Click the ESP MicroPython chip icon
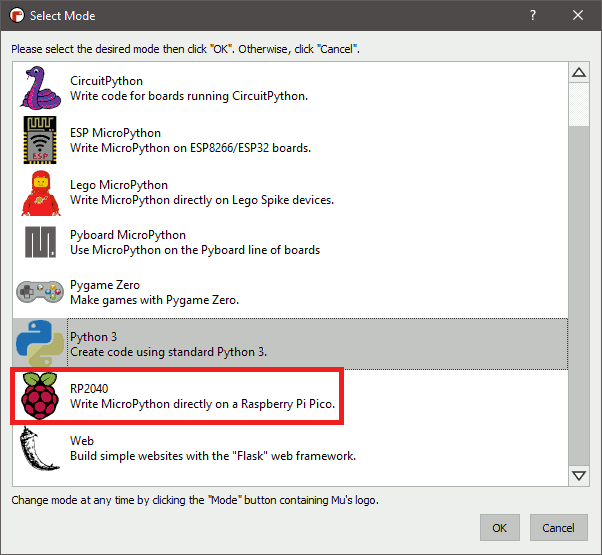 pos(40,140)
